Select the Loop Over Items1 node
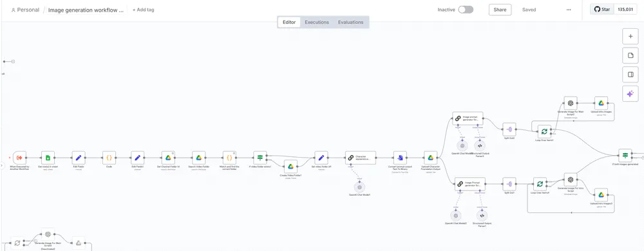This screenshot has height=251, width=644. pos(544,132)
